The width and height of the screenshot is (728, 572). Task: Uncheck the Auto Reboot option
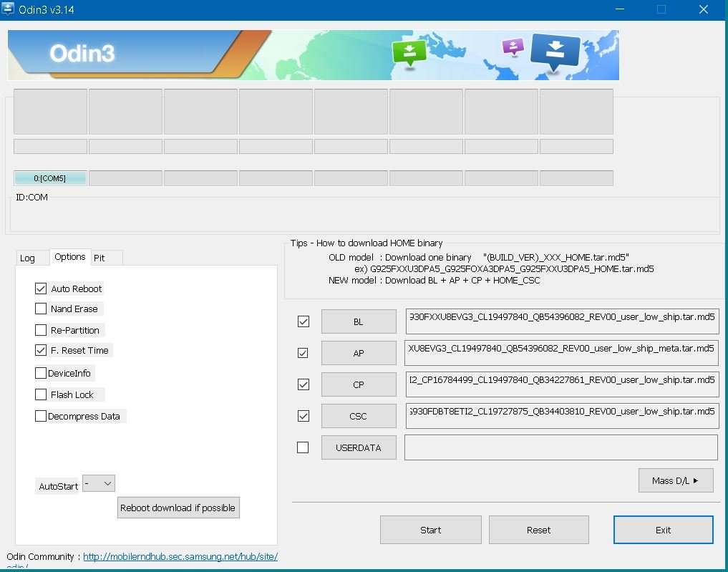pyautogui.click(x=41, y=289)
